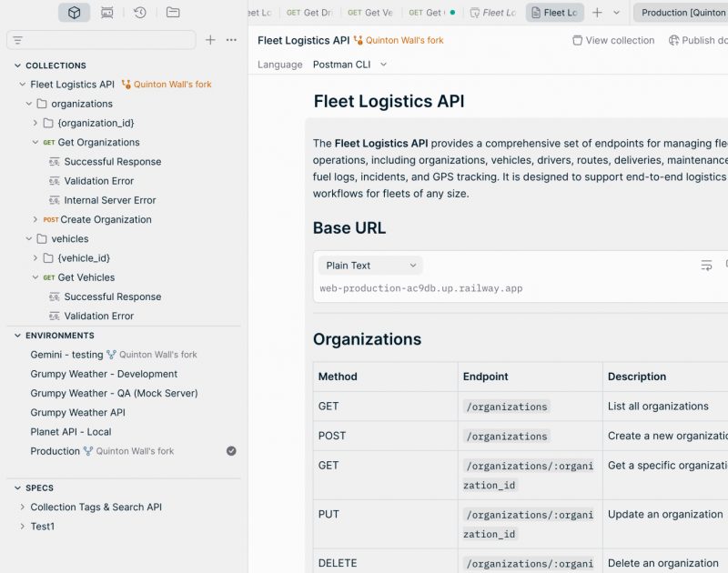Click the new tab plus icon

point(597,13)
